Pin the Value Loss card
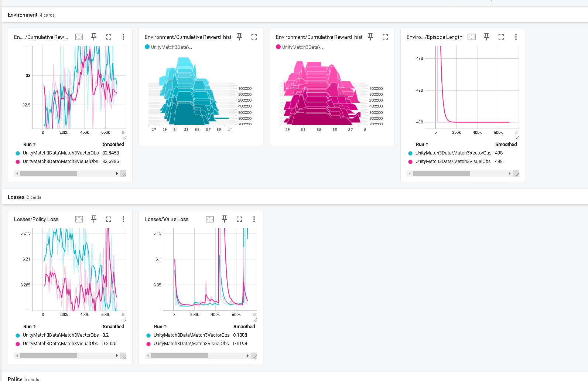This screenshot has width=588, height=381. point(225,219)
